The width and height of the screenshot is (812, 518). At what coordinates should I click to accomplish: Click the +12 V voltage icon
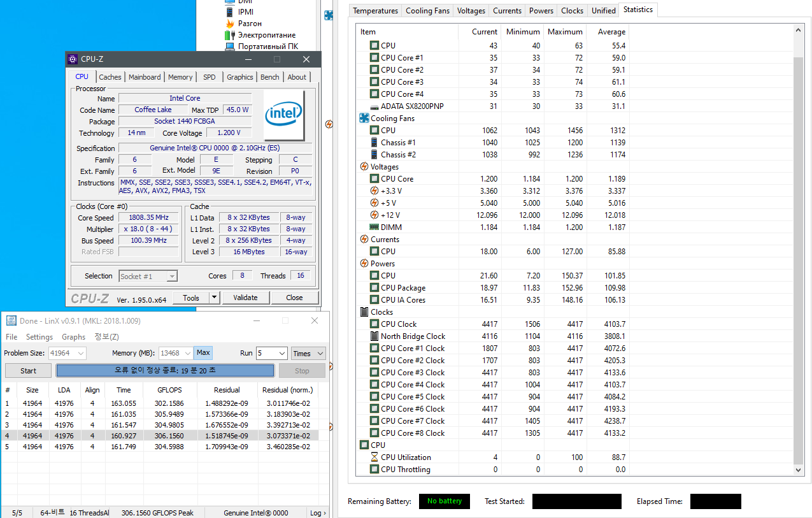click(x=374, y=215)
